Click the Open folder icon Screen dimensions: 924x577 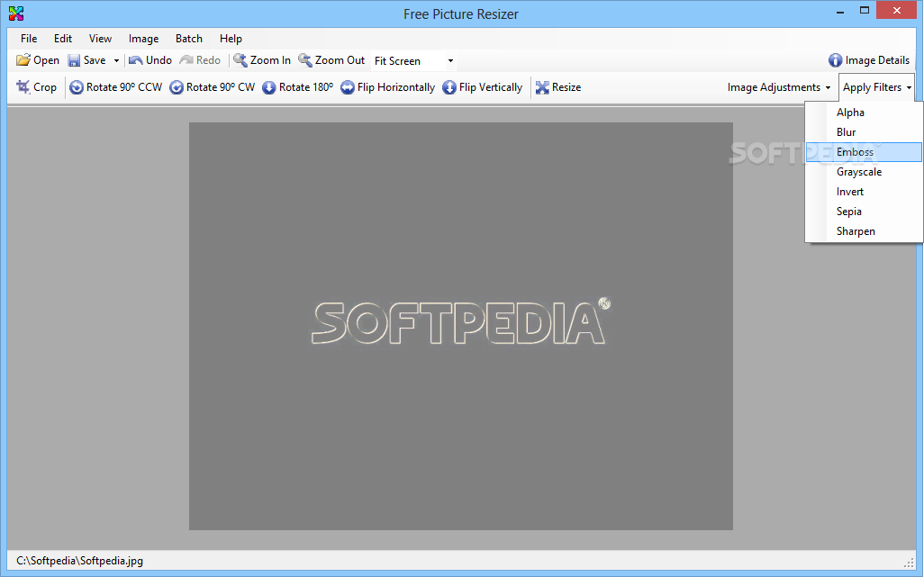23,60
